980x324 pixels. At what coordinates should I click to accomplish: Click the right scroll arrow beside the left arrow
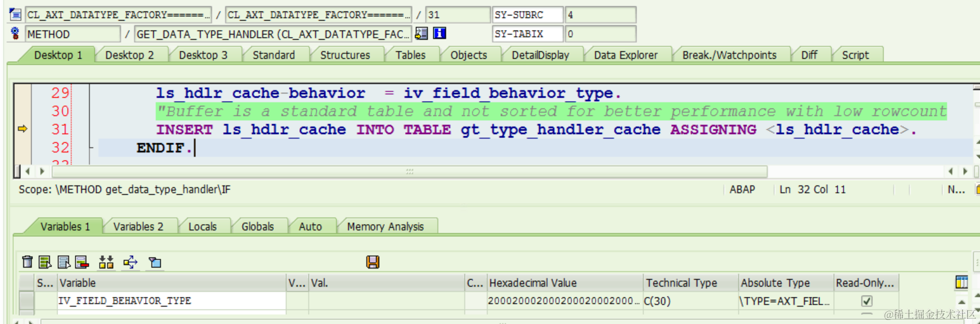coord(42,172)
